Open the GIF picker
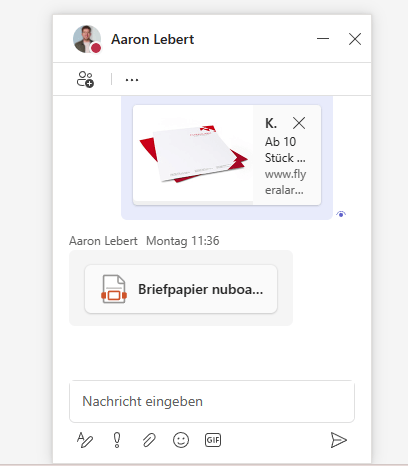Image resolution: width=408 pixels, height=466 pixels. tap(213, 440)
